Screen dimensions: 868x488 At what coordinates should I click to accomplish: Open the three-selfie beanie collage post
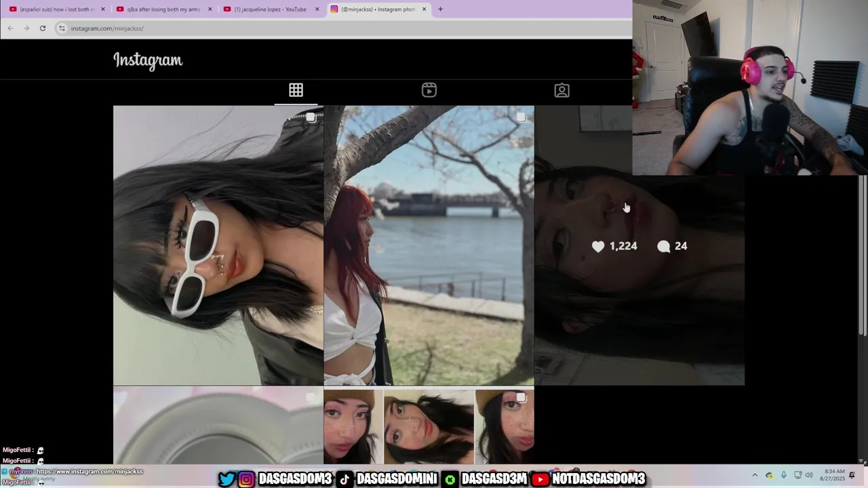(429, 426)
